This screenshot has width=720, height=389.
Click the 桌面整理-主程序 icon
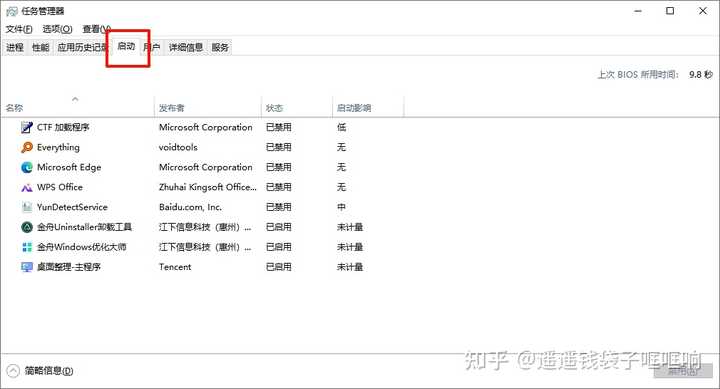27,267
